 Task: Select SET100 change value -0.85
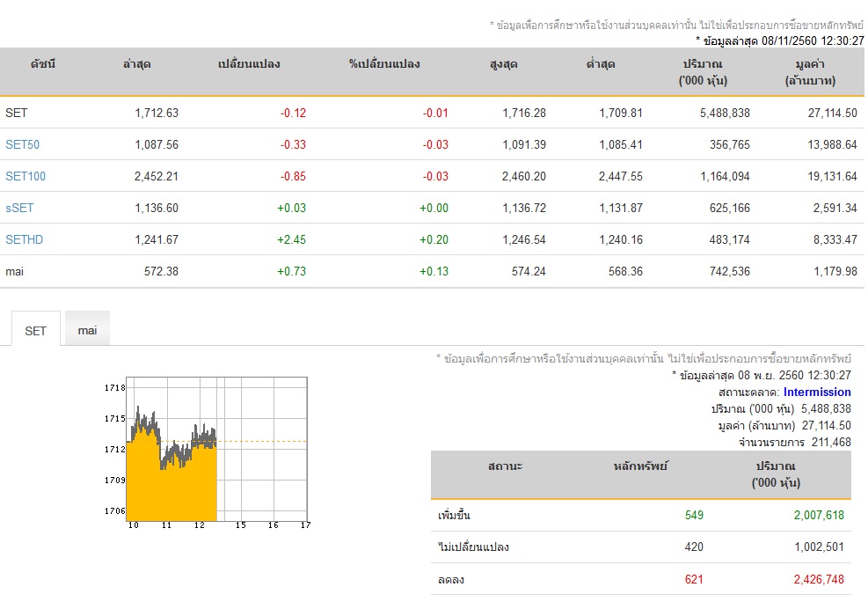coord(293,176)
